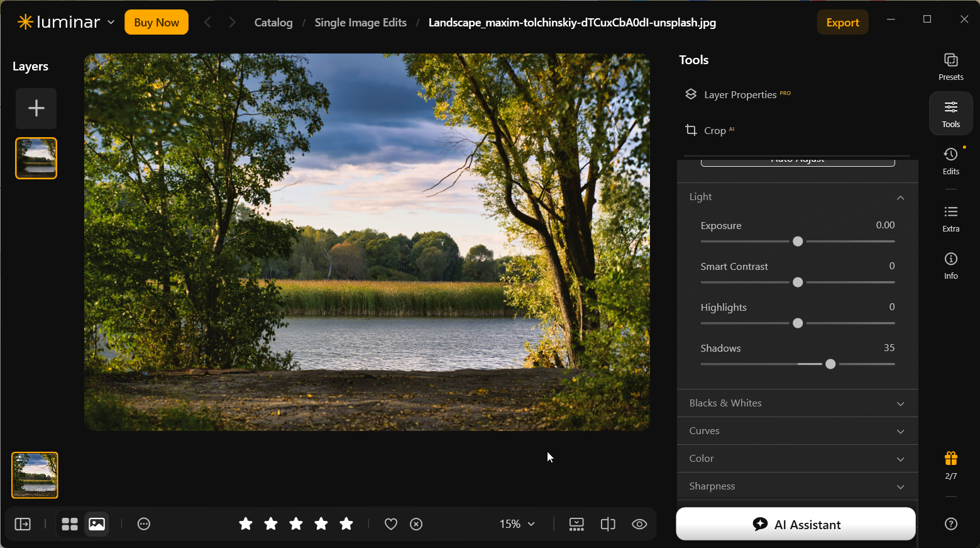This screenshot has width=980, height=548.
Task: Switch to gallery grid view
Action: [70, 524]
